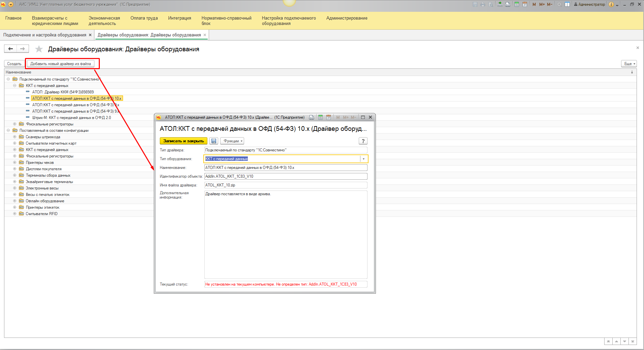Click the M+ memory button in the main title bar
Viewport: 644px width, 350px height.
542,4
